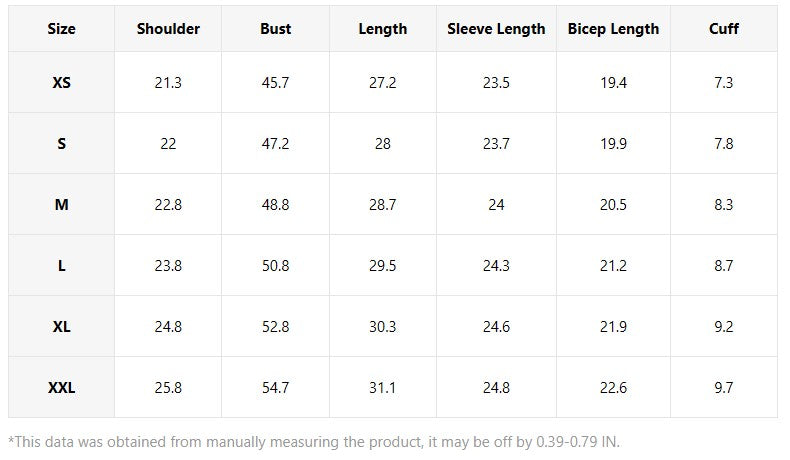Screen dimensions: 790x460
Task: Select the XL size row label
Action: pyautogui.click(x=61, y=326)
